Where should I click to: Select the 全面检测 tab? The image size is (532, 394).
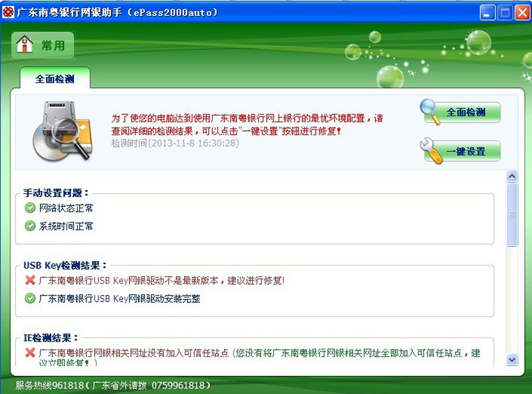(x=55, y=79)
